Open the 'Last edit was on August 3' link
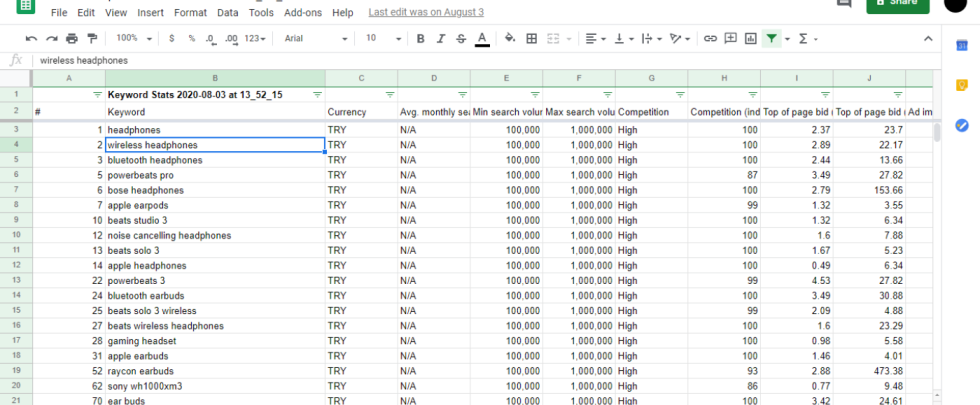The width and height of the screenshot is (980, 405). tap(426, 12)
